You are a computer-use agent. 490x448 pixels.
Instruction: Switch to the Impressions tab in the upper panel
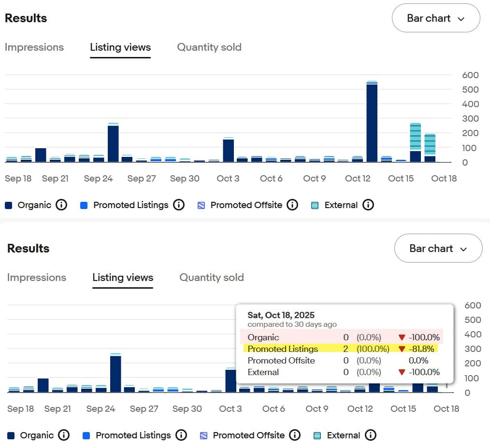point(34,47)
